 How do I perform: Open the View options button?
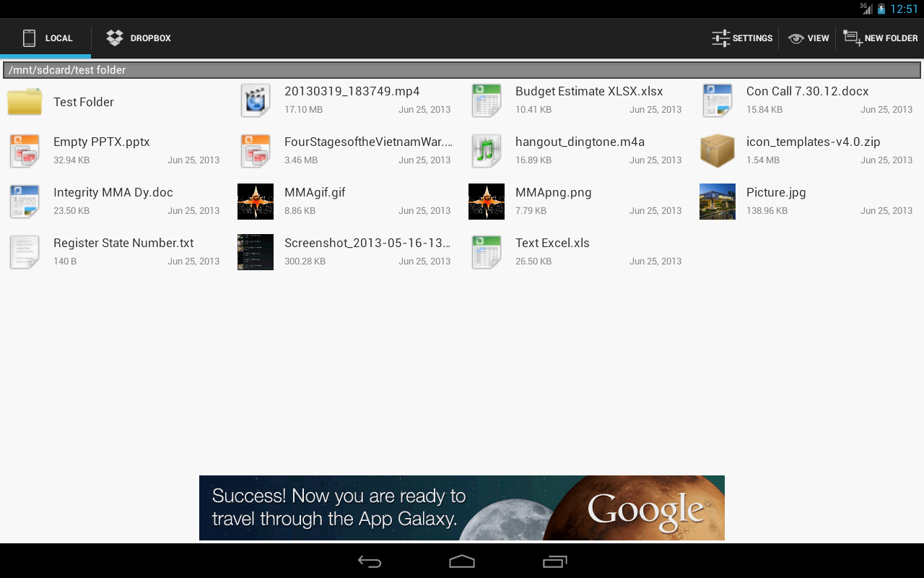(808, 38)
